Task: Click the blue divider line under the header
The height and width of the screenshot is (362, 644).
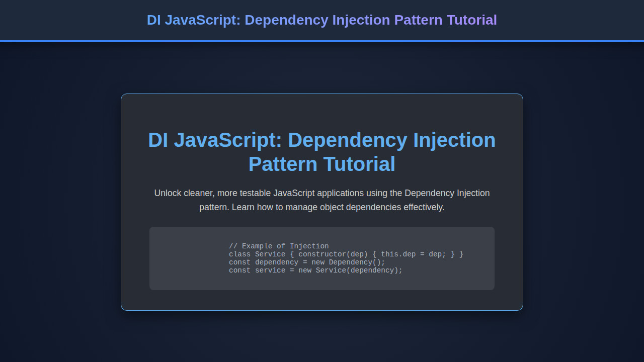Action: (321, 41)
